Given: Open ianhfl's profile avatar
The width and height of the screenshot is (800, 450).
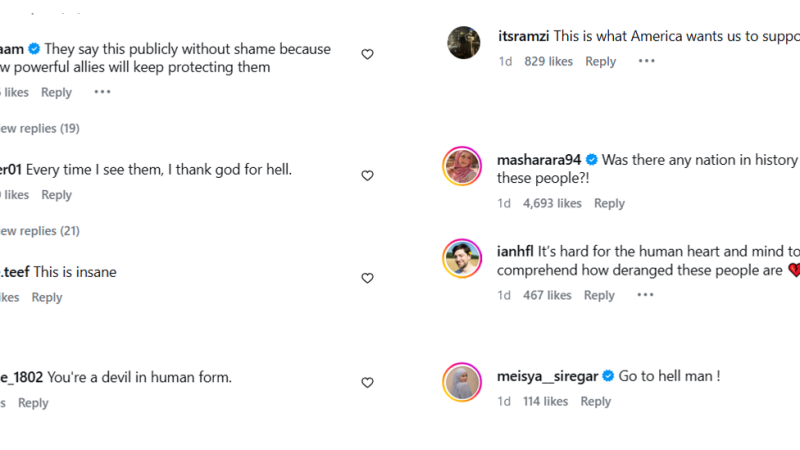Looking at the screenshot, I should coord(463,259).
